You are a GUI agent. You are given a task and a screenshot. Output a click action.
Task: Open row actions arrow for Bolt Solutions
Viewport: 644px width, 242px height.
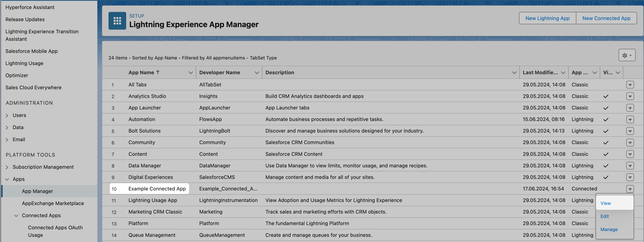click(x=630, y=131)
